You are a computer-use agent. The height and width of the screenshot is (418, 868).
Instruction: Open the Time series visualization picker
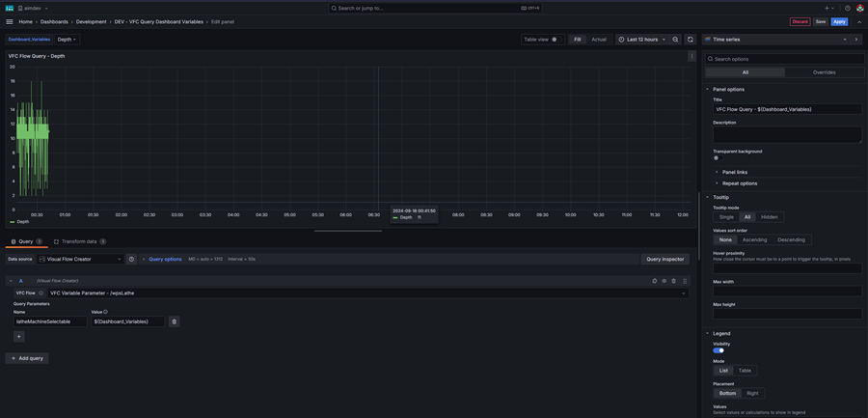(776, 40)
